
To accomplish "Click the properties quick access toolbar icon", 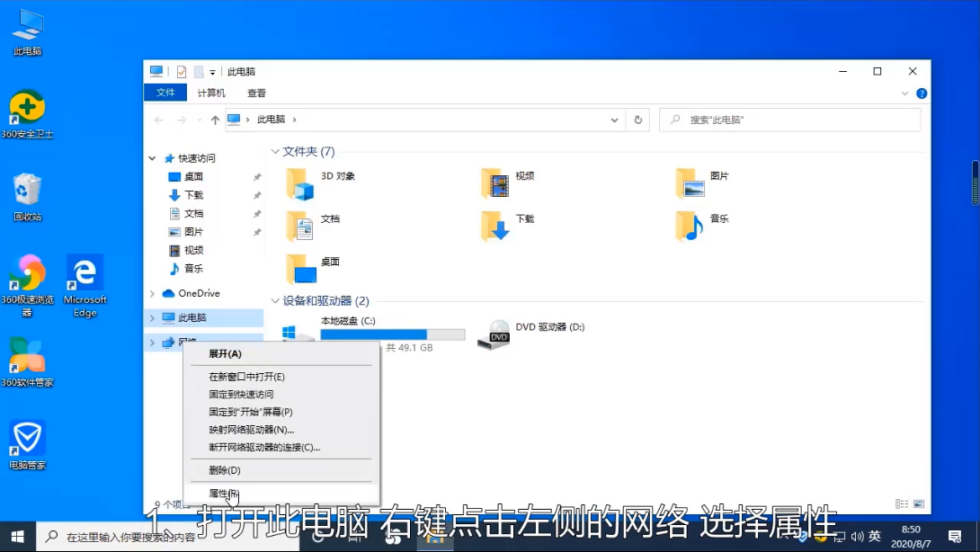I will (182, 72).
